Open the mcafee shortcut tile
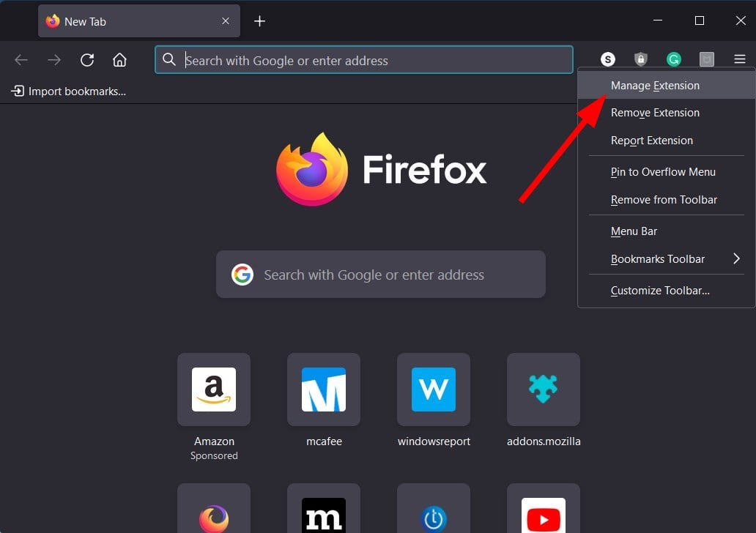 [x=324, y=389]
